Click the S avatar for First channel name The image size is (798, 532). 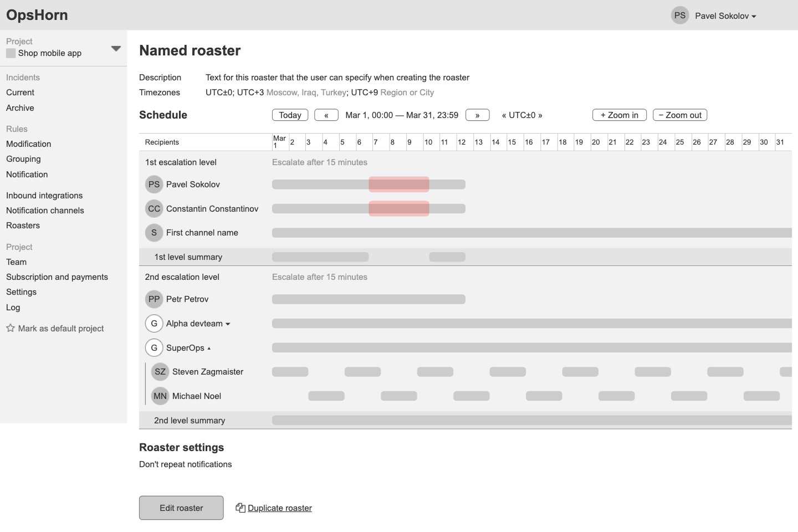[154, 233]
